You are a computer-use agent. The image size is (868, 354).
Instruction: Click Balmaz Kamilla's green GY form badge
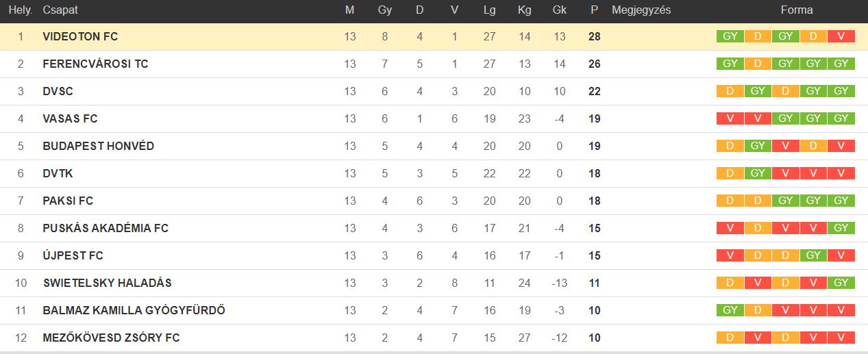(x=730, y=310)
